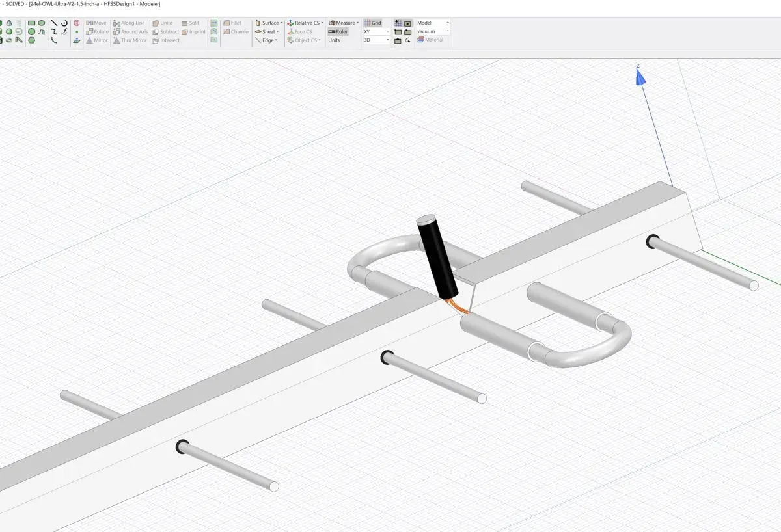This screenshot has height=532, width=781.
Task: Open the Object CS dropdown
Action: coord(304,40)
